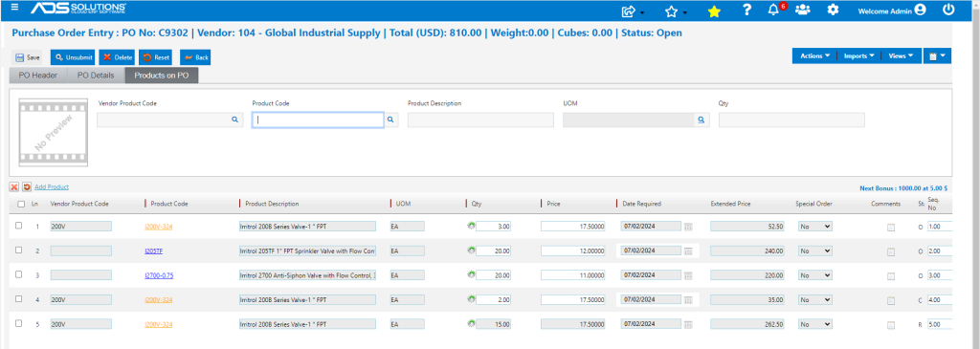Open the settings gear icon
This screenshot has width=980, height=349.
(833, 10)
